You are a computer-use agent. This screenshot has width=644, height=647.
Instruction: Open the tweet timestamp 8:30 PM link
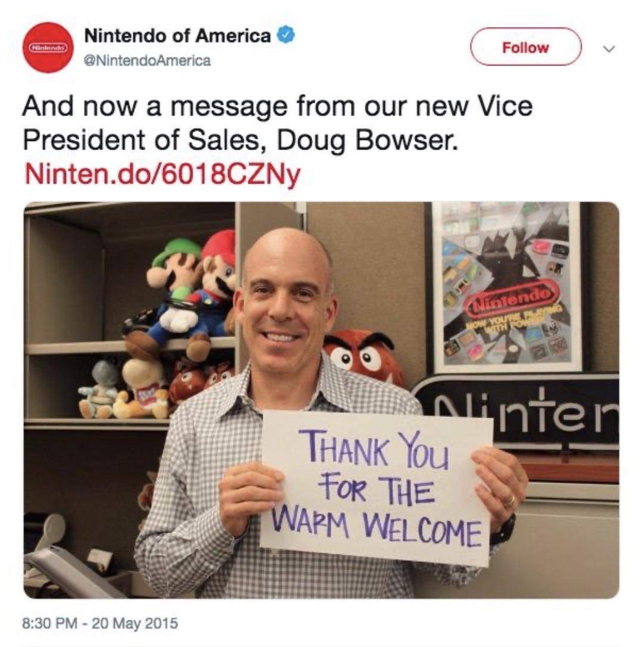coord(49,623)
